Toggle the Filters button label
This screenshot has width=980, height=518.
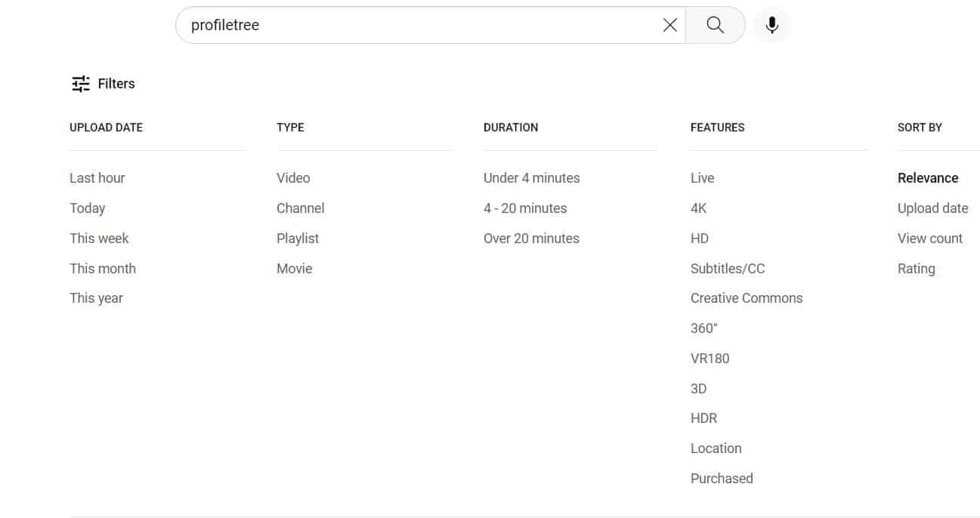pos(116,84)
